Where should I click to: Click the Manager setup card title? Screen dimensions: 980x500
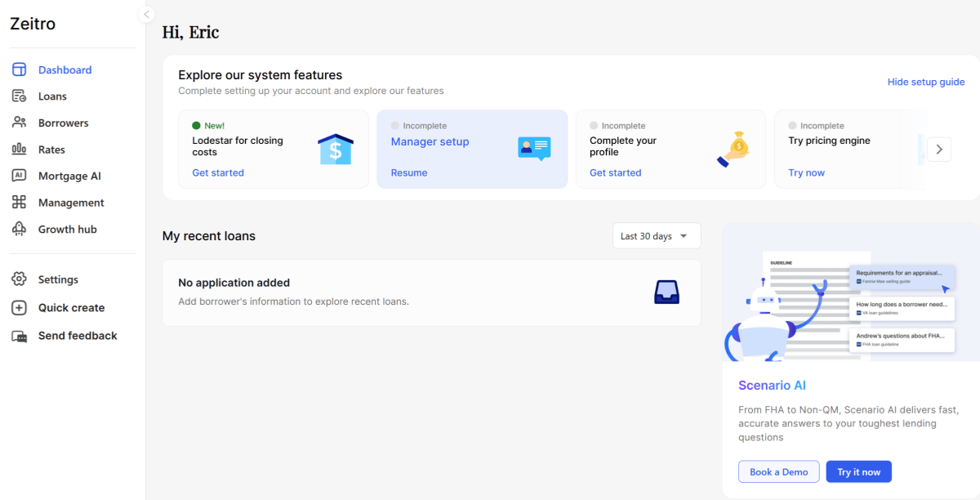coord(430,141)
